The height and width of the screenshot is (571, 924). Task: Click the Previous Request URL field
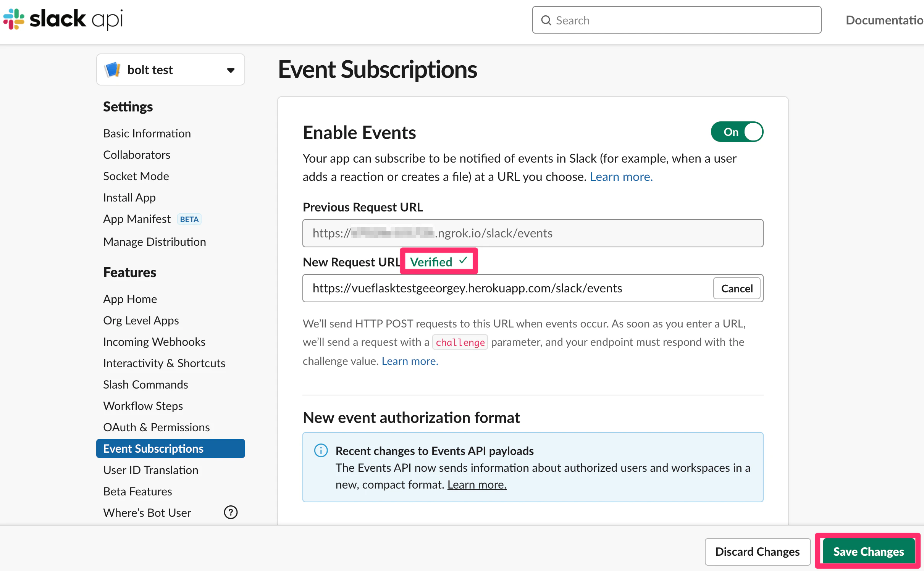point(533,233)
